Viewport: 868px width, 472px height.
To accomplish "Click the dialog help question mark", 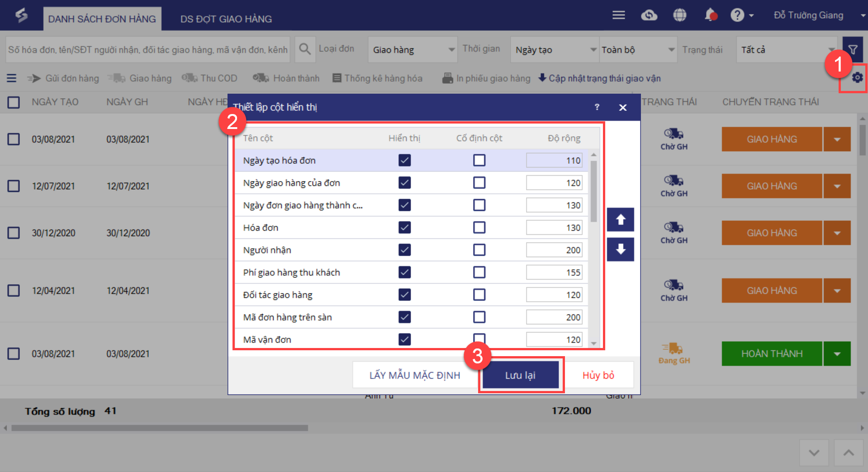I will click(x=597, y=107).
